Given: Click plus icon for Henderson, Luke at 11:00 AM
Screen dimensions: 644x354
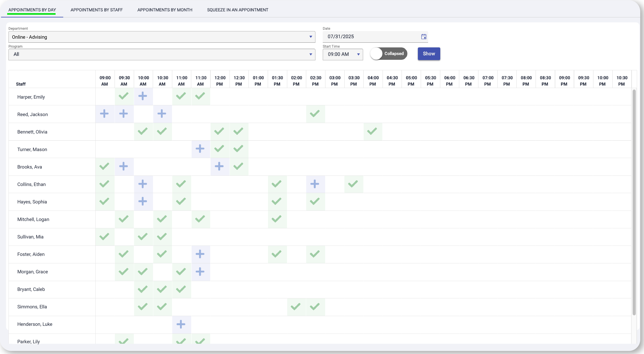Looking at the screenshot, I should [x=181, y=324].
